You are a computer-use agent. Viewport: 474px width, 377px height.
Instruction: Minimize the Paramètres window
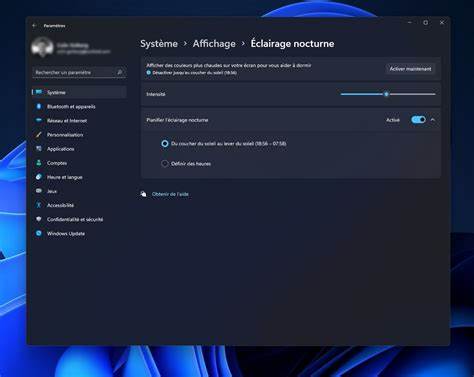tap(410, 23)
